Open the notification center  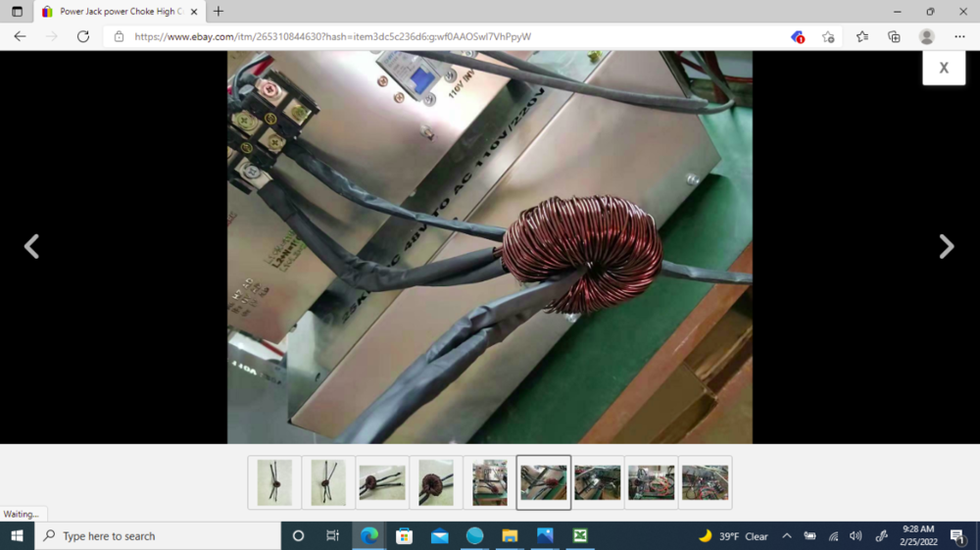coord(956,535)
